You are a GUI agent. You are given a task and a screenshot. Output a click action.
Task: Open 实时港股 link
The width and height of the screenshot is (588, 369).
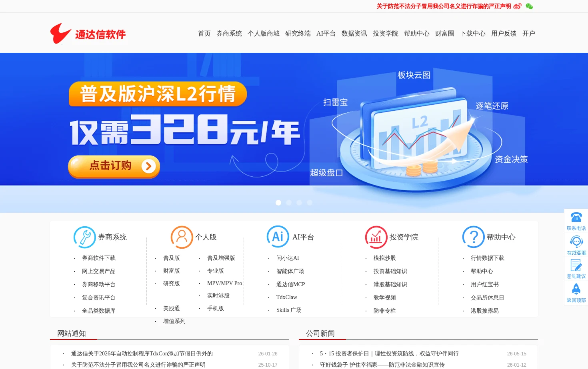[x=218, y=296]
